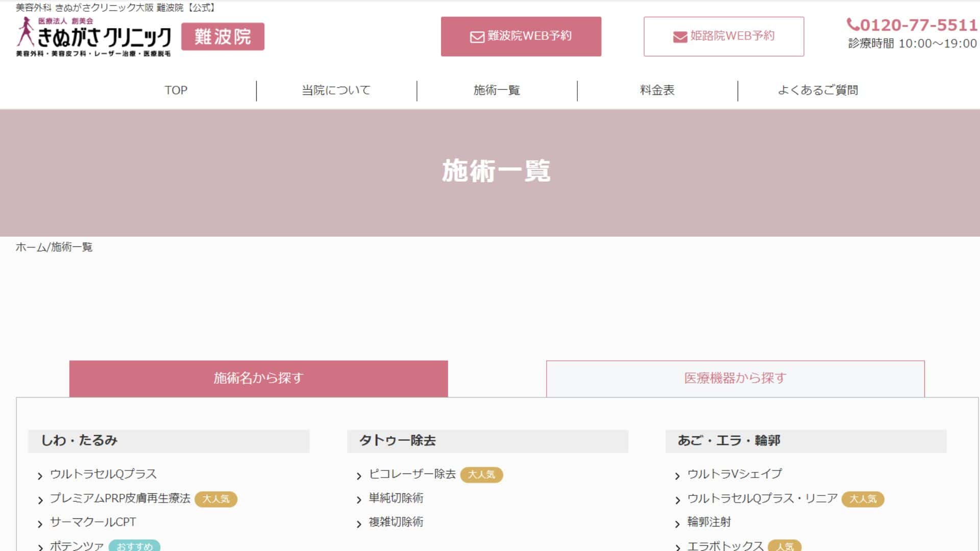Click chevron before 単純切除術
The width and height of the screenshot is (980, 551).
click(359, 500)
